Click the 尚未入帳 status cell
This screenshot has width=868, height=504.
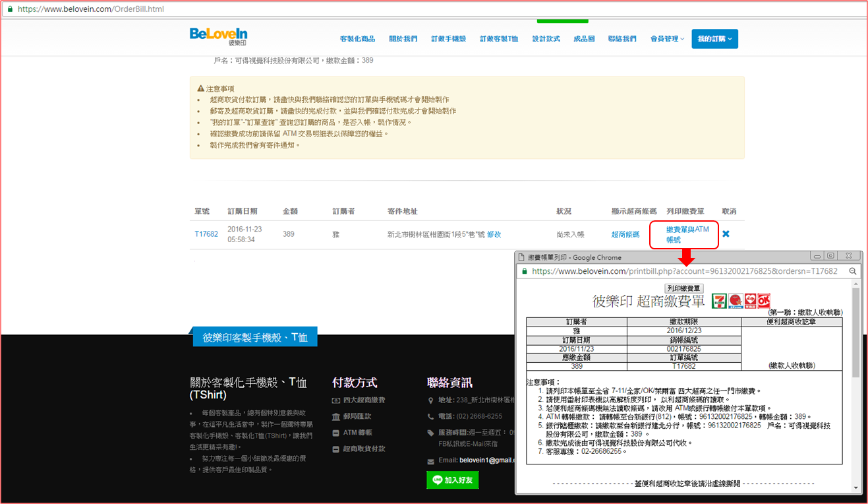[570, 234]
